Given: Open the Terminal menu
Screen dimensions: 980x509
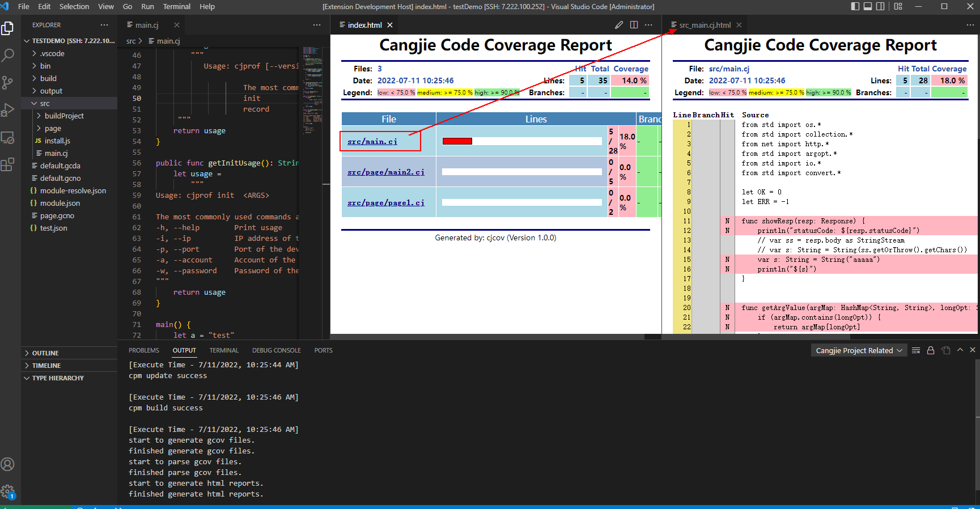Looking at the screenshot, I should [177, 7].
